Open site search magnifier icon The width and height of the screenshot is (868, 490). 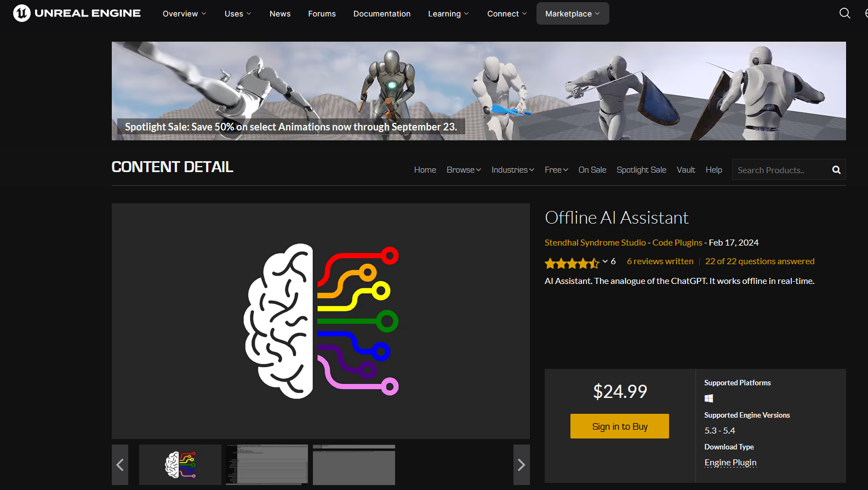[x=845, y=13]
